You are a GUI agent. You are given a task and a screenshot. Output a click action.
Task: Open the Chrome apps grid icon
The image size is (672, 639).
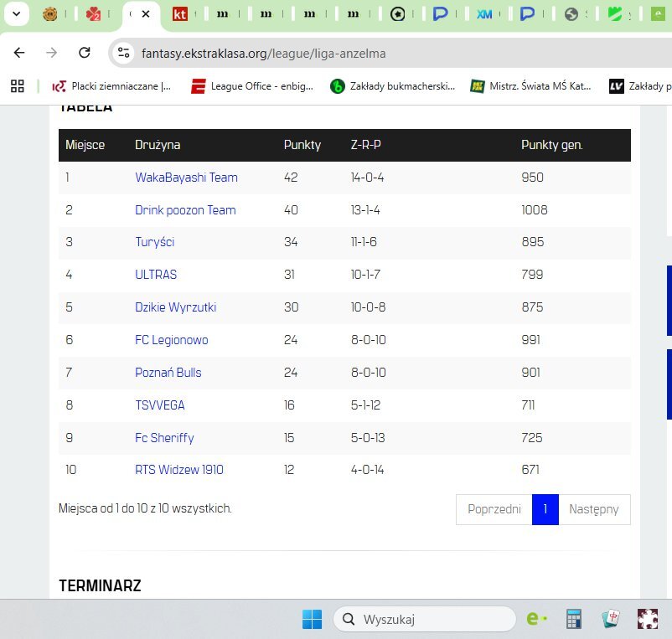(x=17, y=85)
